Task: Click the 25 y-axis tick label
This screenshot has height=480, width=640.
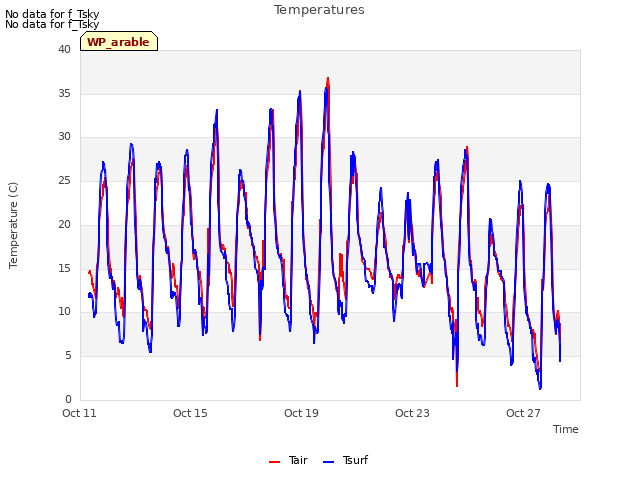Action: (64, 180)
